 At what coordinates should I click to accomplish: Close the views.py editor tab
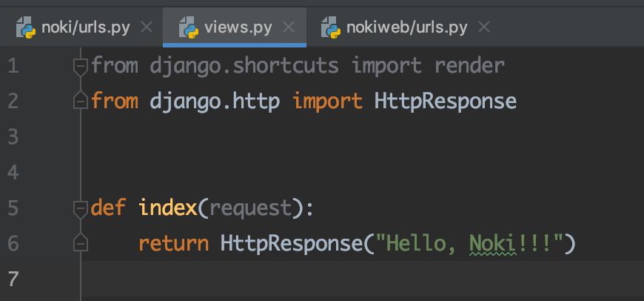click(289, 28)
